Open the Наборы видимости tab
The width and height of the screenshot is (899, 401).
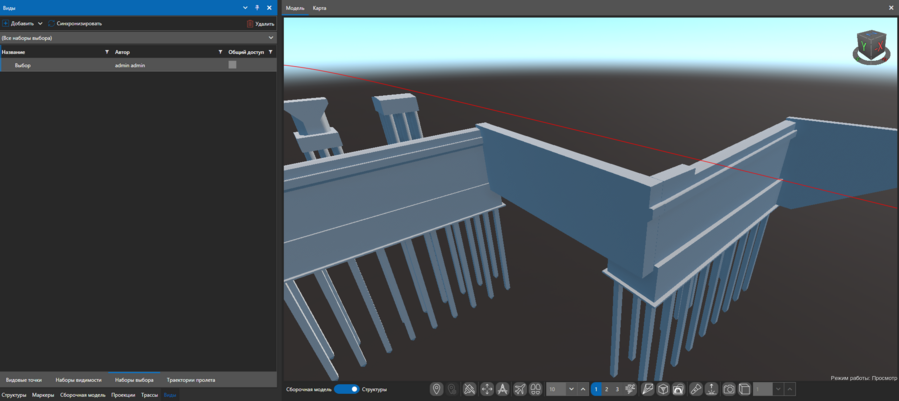78,380
